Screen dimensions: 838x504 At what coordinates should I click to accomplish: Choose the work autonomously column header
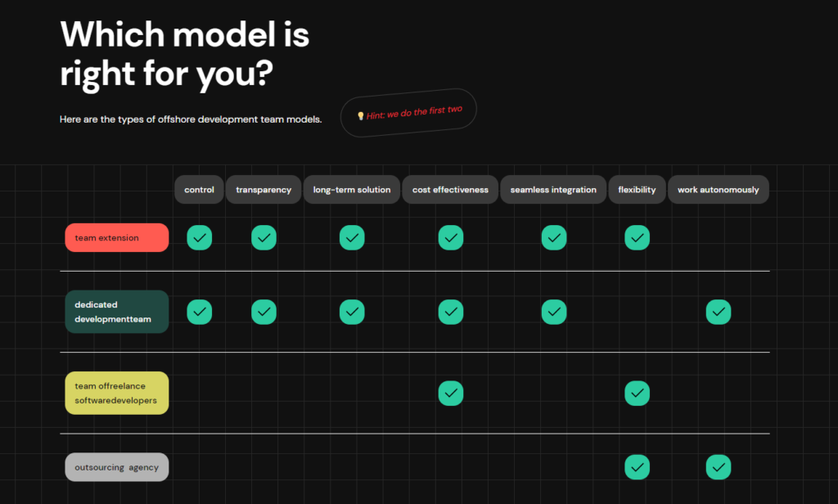[718, 190]
